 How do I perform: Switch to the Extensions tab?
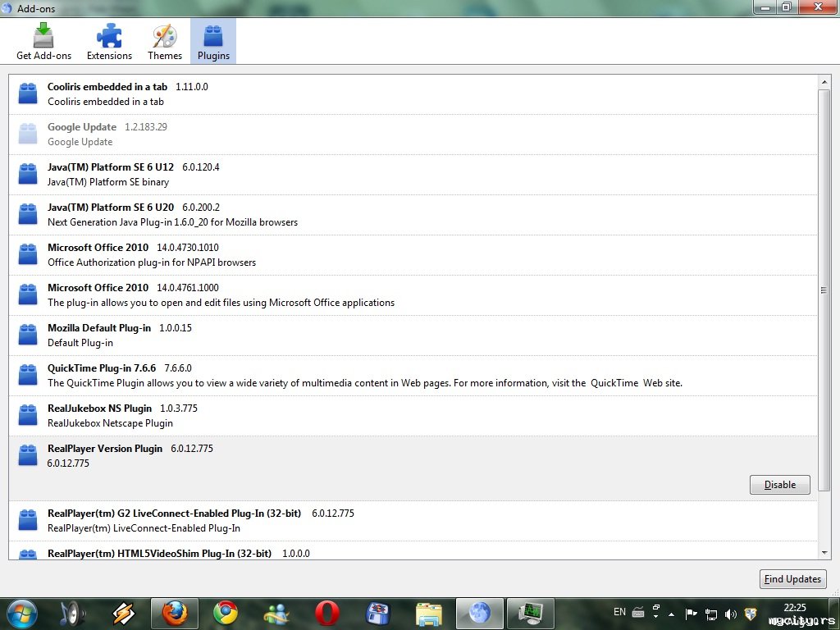pyautogui.click(x=109, y=42)
